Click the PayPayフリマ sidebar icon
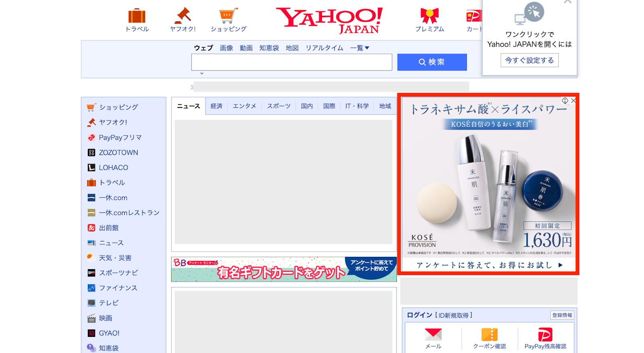644x353 pixels. (91, 138)
